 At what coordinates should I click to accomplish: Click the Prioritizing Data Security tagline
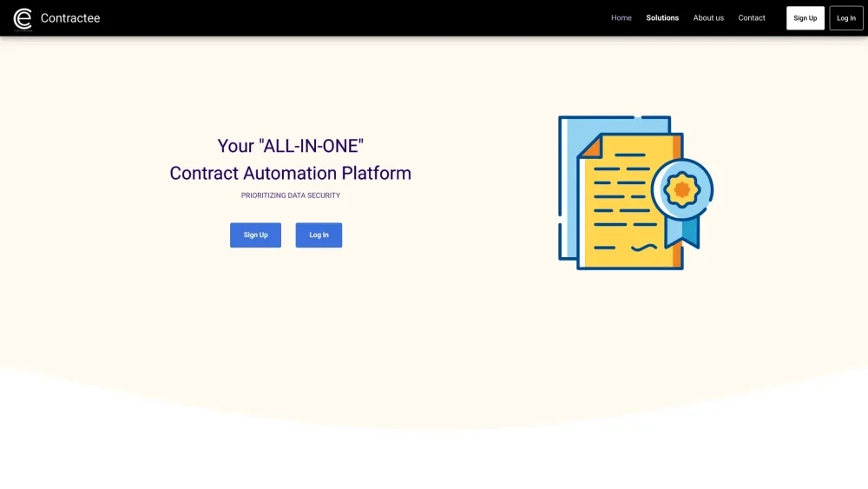pos(290,196)
